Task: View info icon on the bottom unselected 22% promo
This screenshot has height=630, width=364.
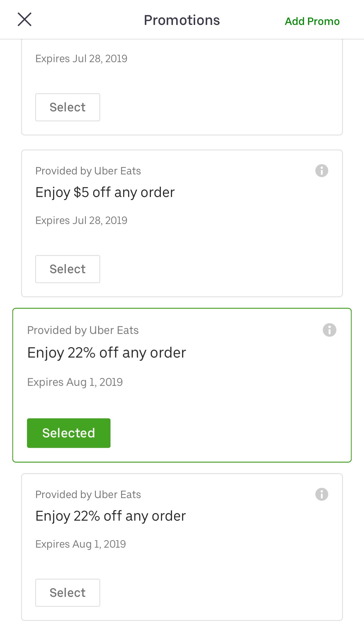Action: click(x=322, y=494)
